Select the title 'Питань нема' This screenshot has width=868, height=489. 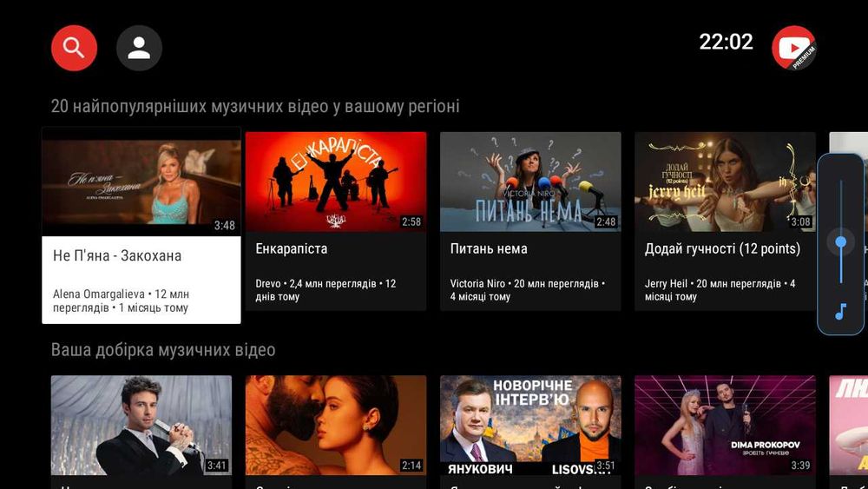pos(488,248)
